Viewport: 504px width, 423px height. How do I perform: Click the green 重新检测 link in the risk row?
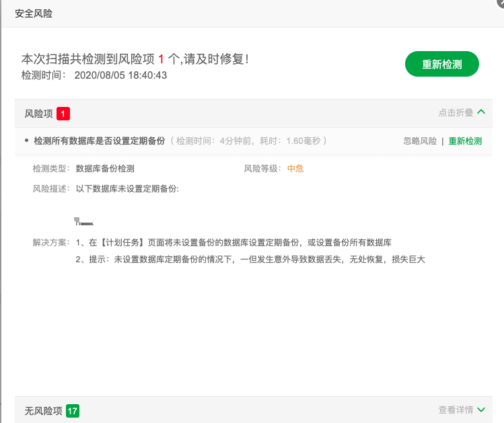point(465,141)
